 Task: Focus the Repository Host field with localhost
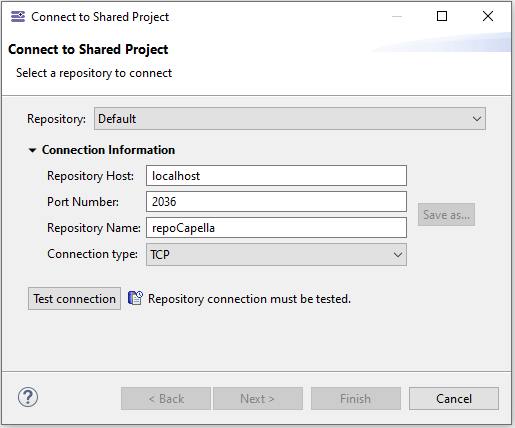coord(276,176)
